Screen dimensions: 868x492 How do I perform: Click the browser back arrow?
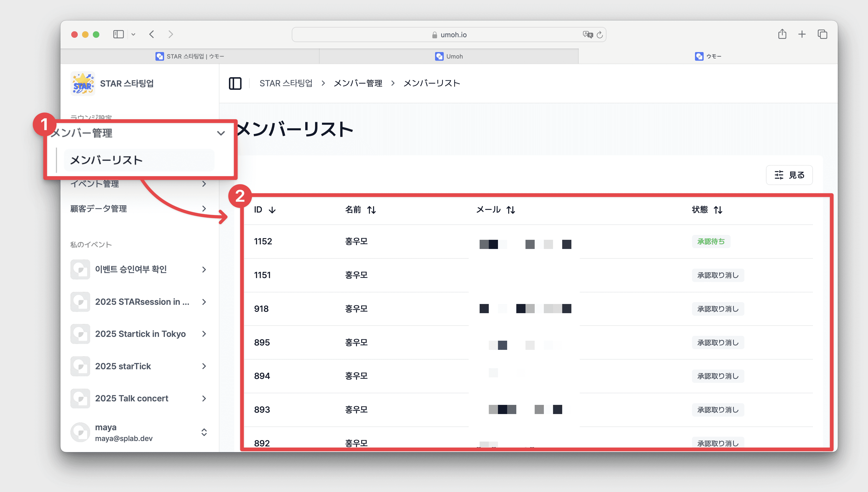pos(152,35)
